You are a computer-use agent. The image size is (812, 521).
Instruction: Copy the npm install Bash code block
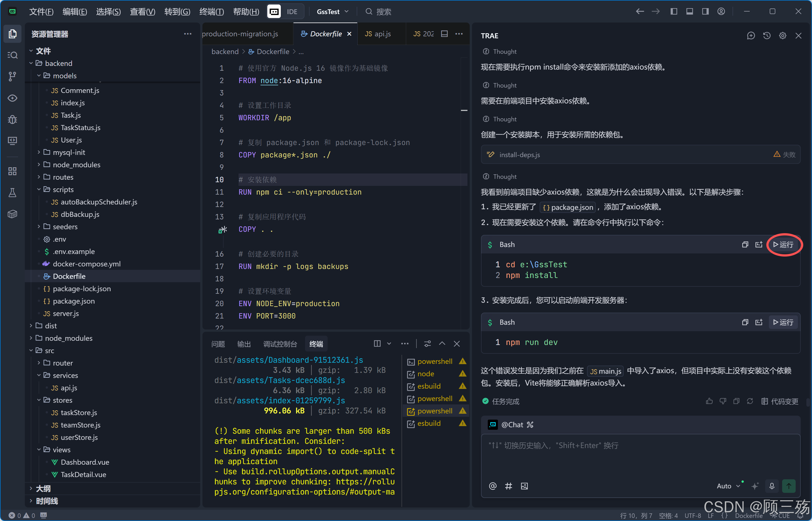tap(745, 245)
